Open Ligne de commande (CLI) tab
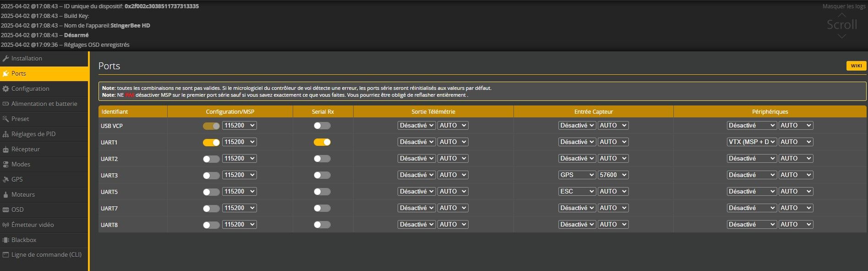The width and height of the screenshot is (868, 271). 46,254
